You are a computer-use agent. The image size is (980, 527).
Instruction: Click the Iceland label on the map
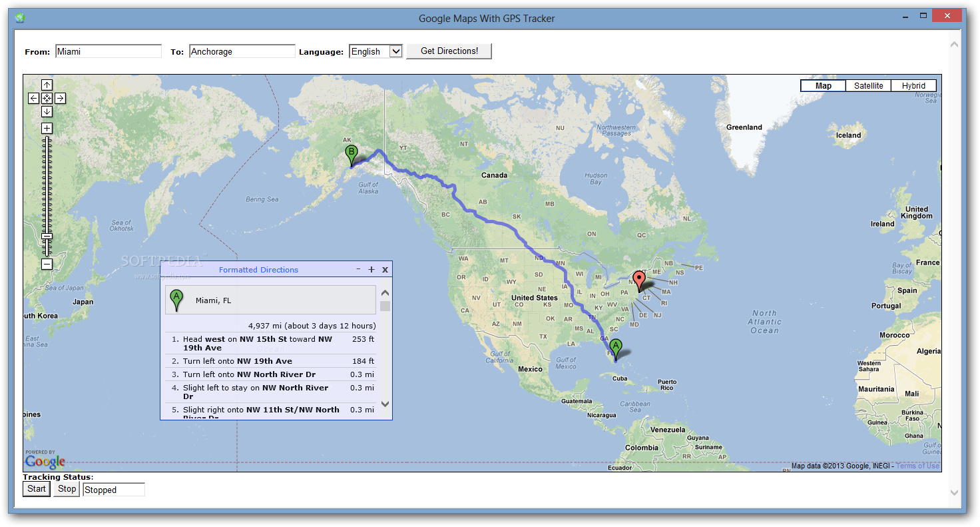(848, 135)
